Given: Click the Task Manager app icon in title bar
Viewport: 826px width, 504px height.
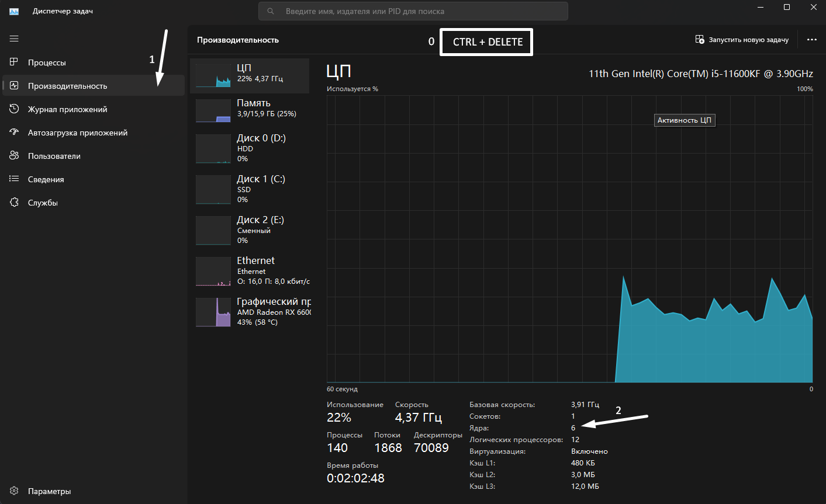Looking at the screenshot, I should point(14,11).
